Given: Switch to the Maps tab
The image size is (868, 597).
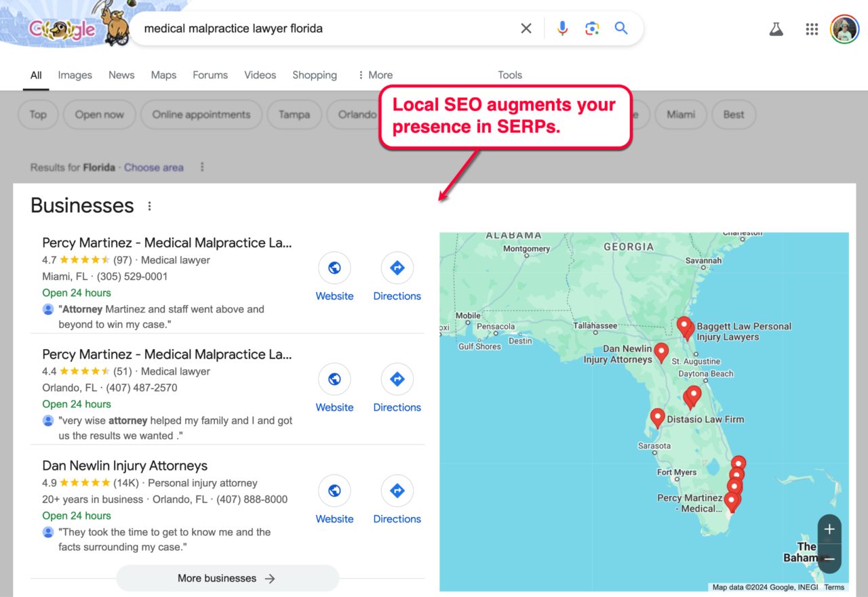Looking at the screenshot, I should (x=163, y=75).
